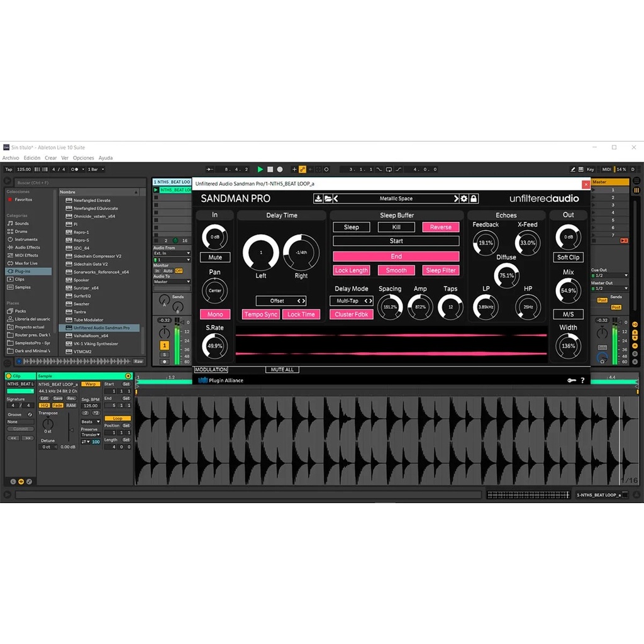Toggle the Smooth button
This screenshot has height=644, width=644.
coord(396,270)
